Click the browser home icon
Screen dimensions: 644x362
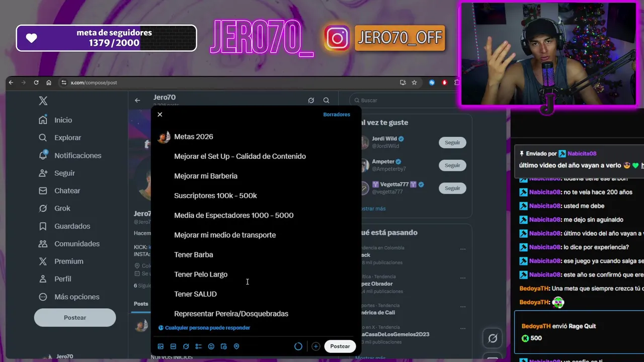tap(49, 82)
